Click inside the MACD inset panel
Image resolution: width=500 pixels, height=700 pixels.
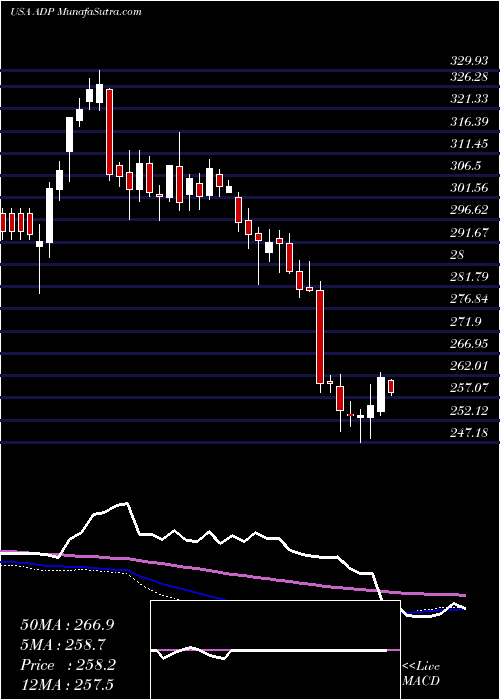coord(275,650)
